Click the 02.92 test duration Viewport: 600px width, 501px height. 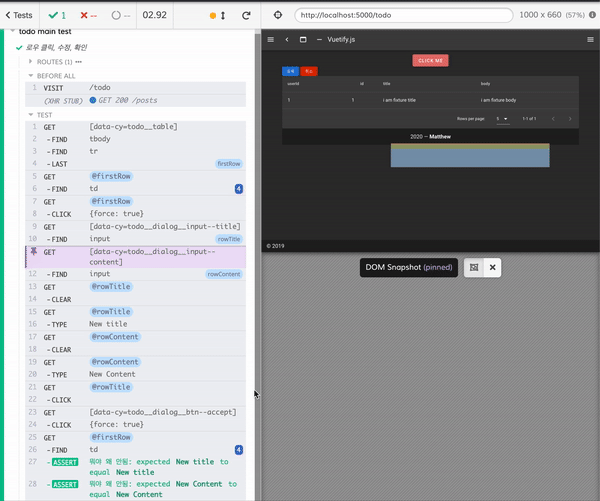(155, 15)
